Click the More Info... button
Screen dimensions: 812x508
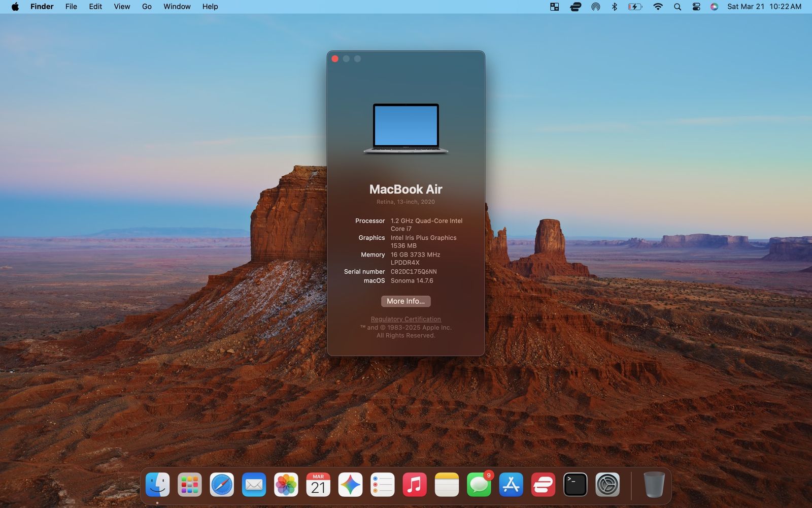pos(405,301)
